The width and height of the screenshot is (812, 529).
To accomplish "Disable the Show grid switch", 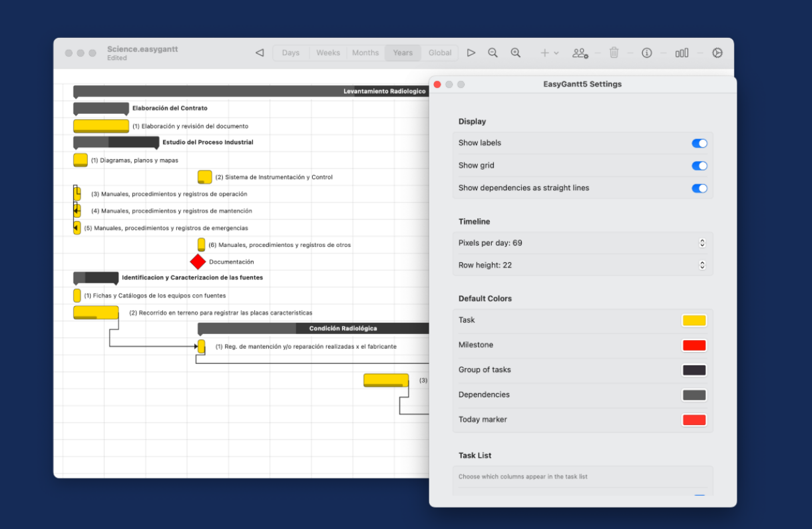I will click(699, 166).
